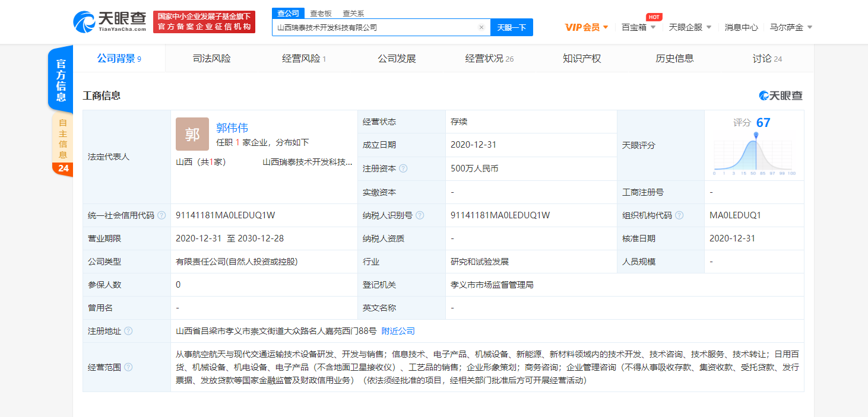
Task: Click help icon beside 经营范围
Action: tap(128, 367)
